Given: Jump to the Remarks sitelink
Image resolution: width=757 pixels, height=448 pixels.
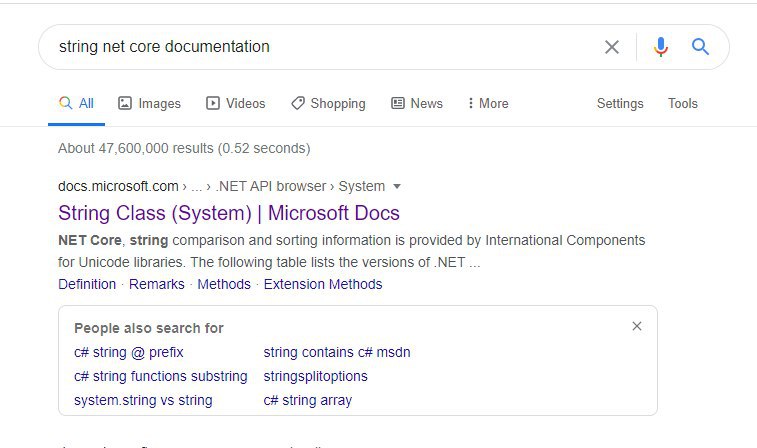Looking at the screenshot, I should (x=156, y=284).
